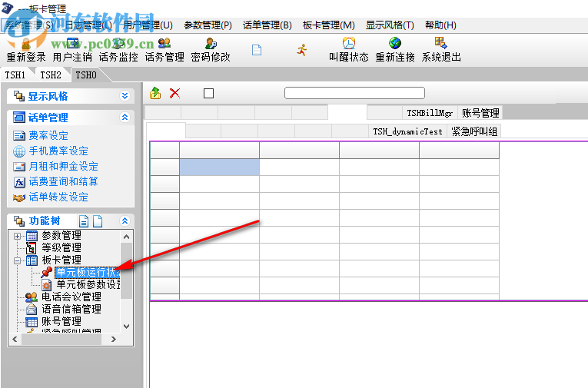
Task: Click the 系统退出 toolbar icon
Action: pyautogui.click(x=440, y=43)
